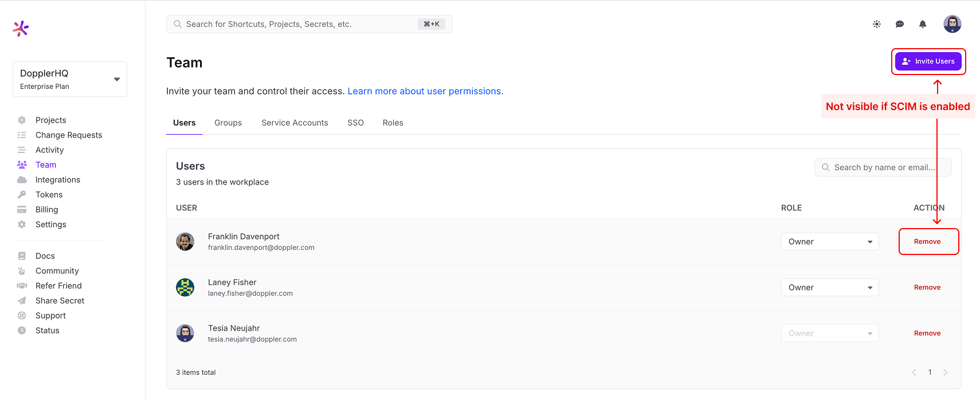The height and width of the screenshot is (400, 980).
Task: Open the notifications bell icon
Action: pyautogui.click(x=923, y=24)
